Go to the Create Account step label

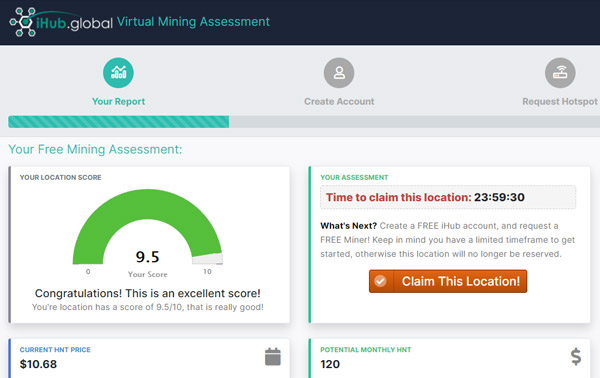pos(339,101)
